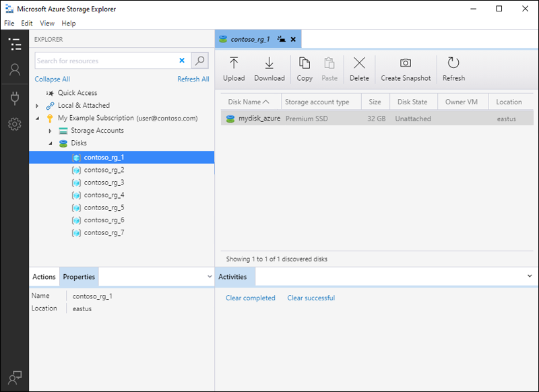The width and height of the screenshot is (539, 392).
Task: Open the Settings gear in the sidebar
Action: [15, 124]
